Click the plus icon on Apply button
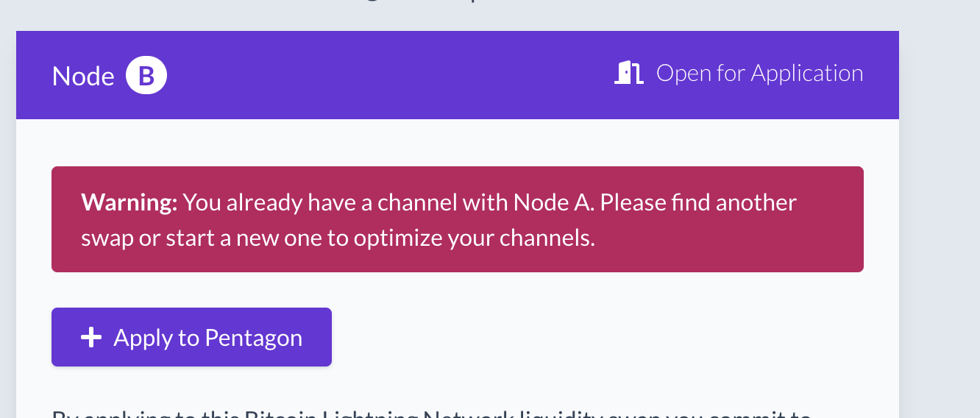 90,337
